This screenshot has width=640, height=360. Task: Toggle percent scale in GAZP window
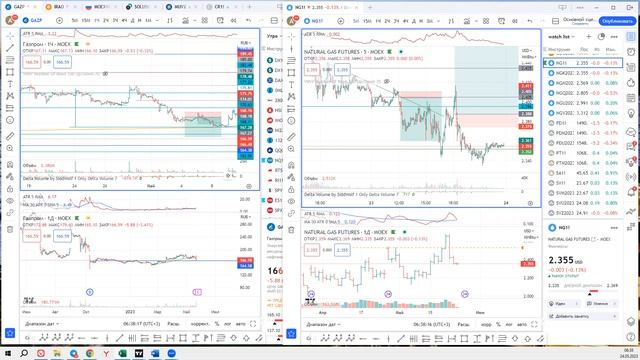tap(217, 324)
